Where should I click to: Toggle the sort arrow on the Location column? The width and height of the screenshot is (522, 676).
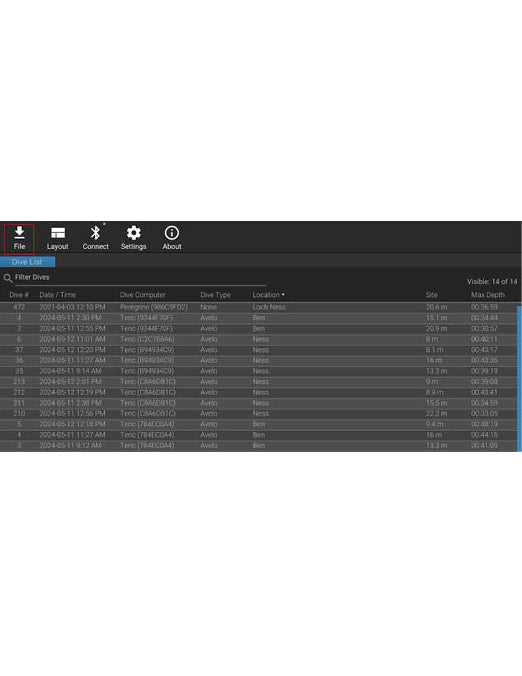[x=283, y=294]
